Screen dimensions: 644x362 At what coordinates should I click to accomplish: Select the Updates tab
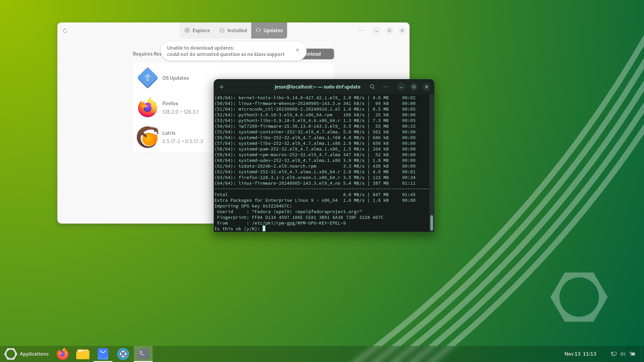point(269,31)
